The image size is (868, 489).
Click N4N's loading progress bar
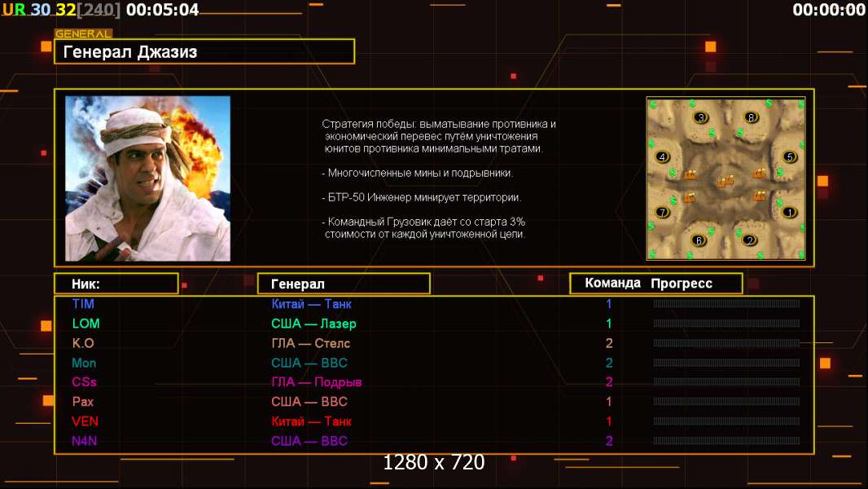click(x=726, y=442)
